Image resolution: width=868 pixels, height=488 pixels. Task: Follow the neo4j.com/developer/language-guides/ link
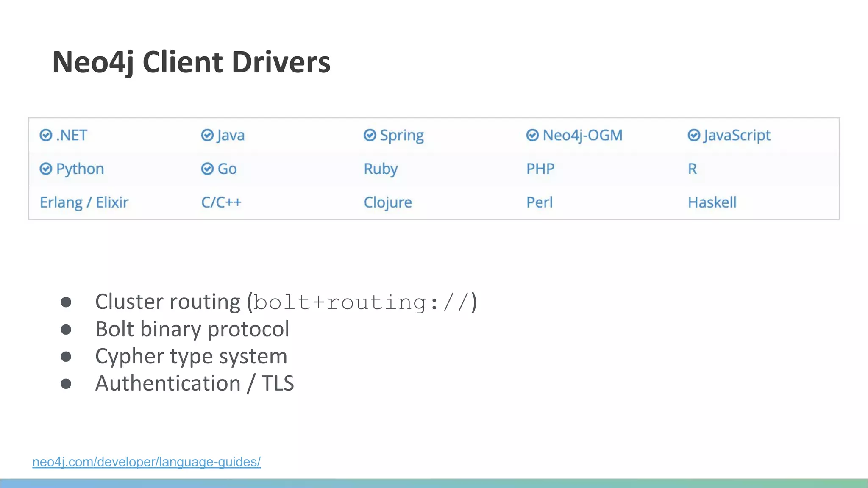tap(147, 462)
